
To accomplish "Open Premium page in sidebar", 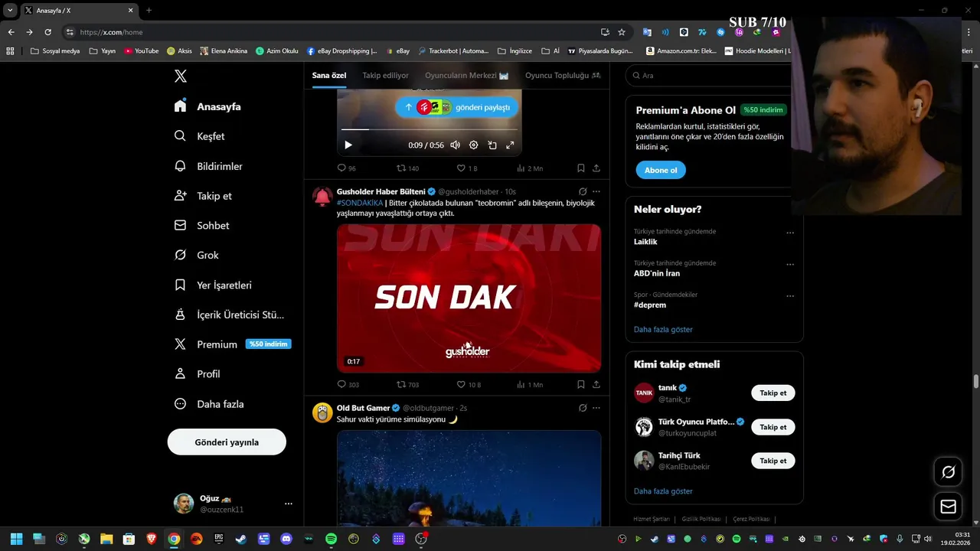I will click(232, 344).
